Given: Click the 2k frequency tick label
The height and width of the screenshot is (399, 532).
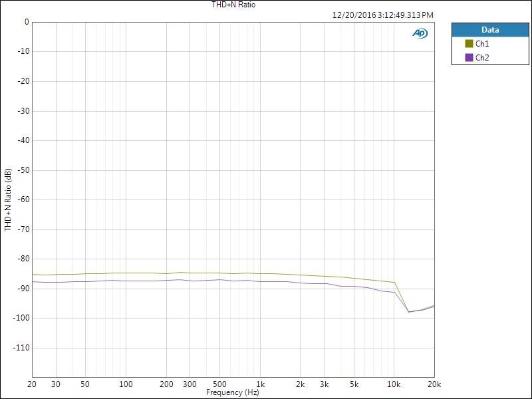Looking at the screenshot, I should tap(301, 384).
